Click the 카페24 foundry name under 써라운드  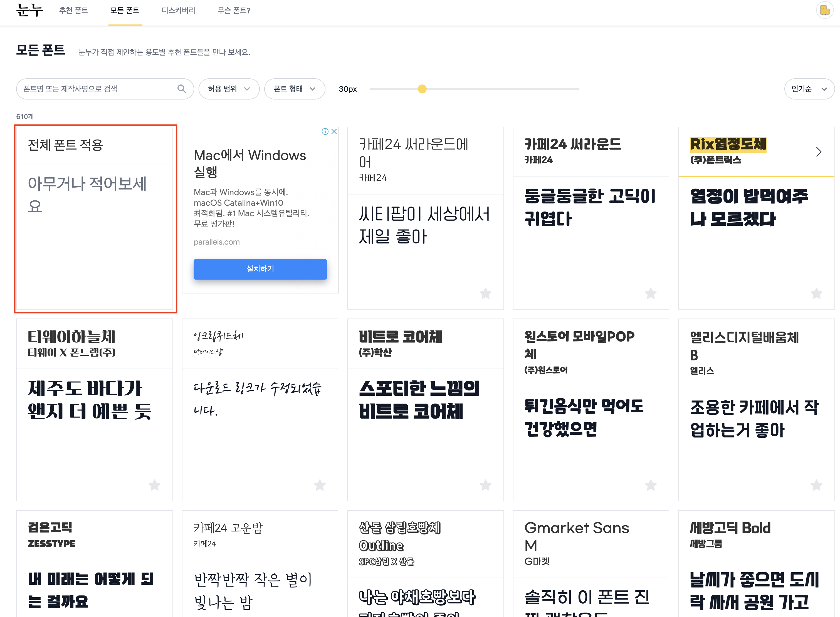pyautogui.click(x=538, y=160)
